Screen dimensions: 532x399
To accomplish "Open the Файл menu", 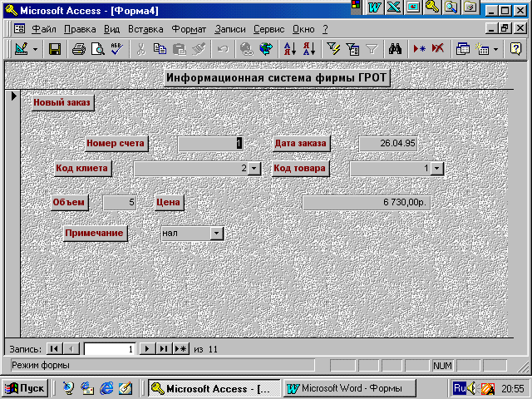I will [x=44, y=29].
